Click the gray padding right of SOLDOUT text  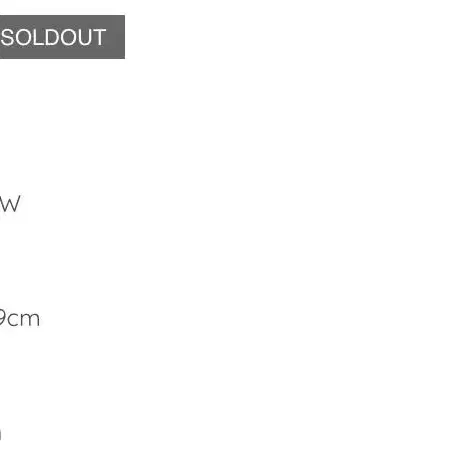click(115, 37)
